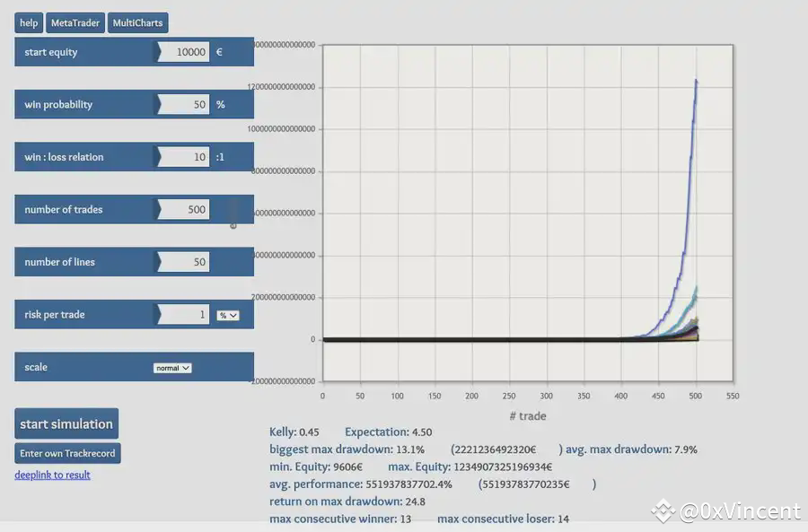The width and height of the screenshot is (808, 532).
Task: Click the # trade axis label
Action: tap(528, 416)
